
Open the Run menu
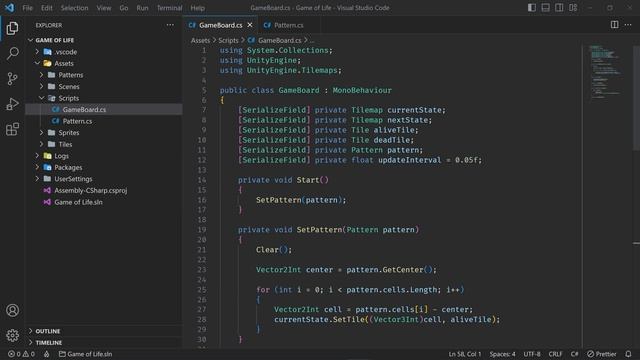[x=142, y=8]
